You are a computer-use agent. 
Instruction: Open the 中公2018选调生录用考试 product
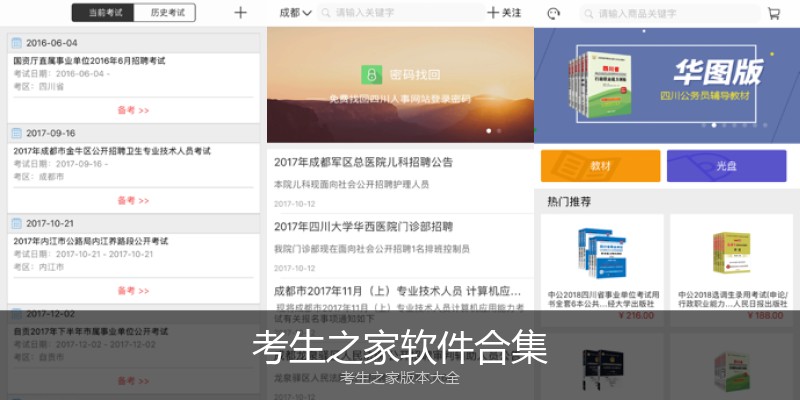(732, 270)
